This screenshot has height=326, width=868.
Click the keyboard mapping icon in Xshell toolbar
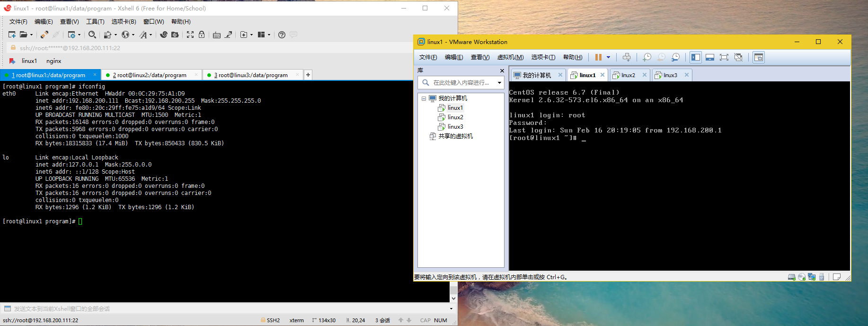(217, 35)
